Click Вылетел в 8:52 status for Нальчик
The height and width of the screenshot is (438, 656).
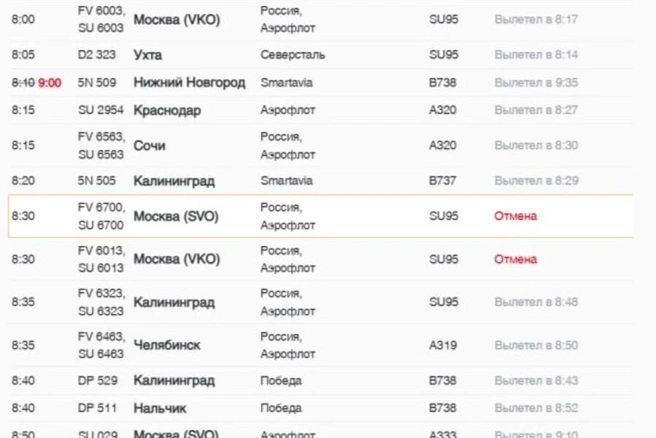click(x=536, y=408)
